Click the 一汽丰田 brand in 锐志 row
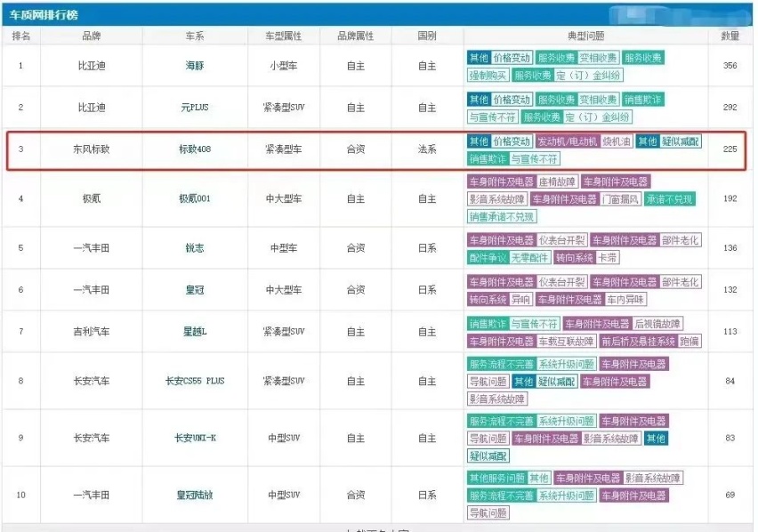758x532 pixels. [x=92, y=248]
